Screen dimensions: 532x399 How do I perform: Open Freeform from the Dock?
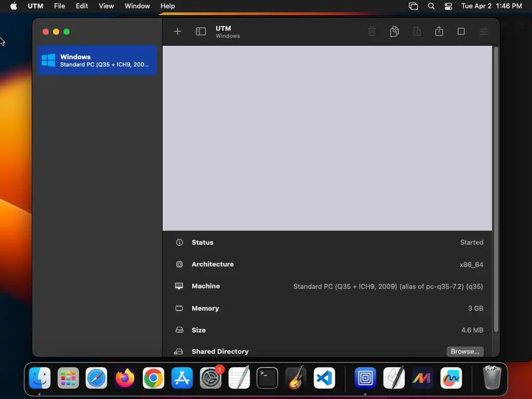pyautogui.click(x=450, y=378)
